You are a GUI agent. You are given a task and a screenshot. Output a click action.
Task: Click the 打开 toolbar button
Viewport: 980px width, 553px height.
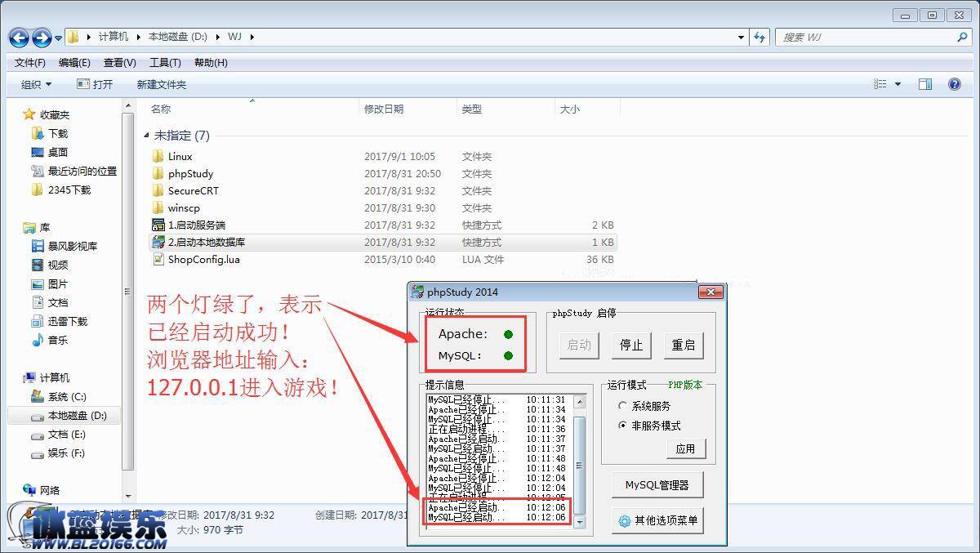95,84
